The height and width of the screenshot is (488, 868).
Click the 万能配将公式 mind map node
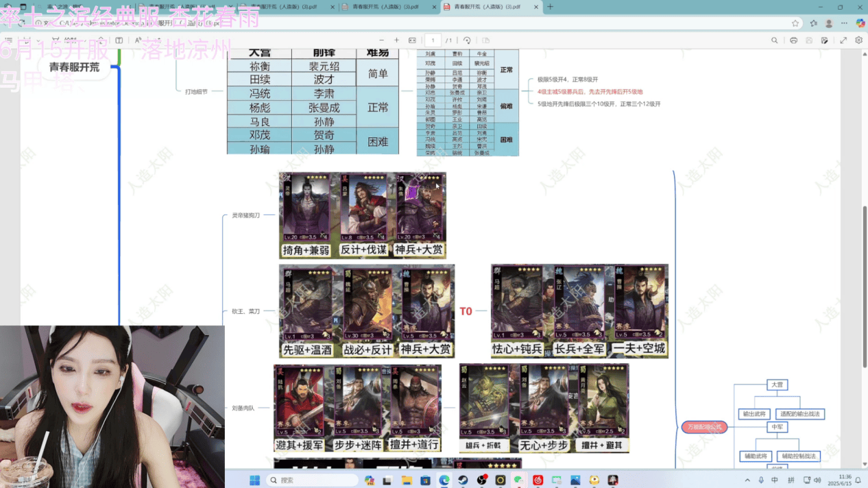pyautogui.click(x=704, y=427)
